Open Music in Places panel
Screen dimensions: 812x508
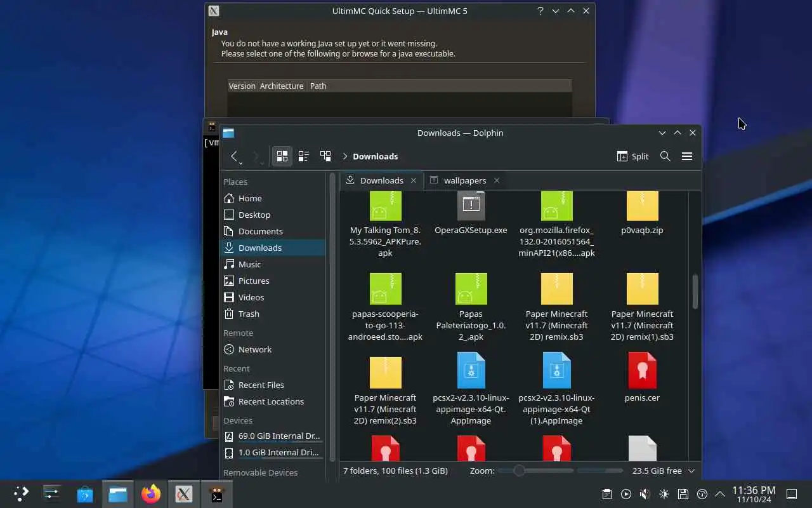[x=273, y=264]
